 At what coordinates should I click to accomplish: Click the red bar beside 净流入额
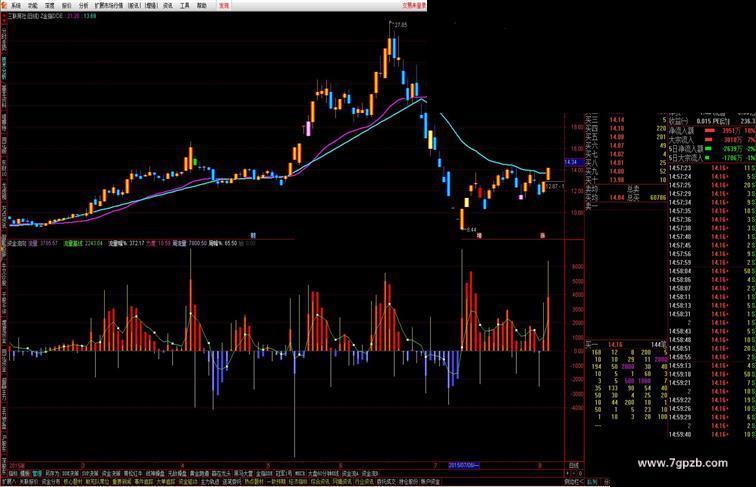pyautogui.click(x=710, y=131)
